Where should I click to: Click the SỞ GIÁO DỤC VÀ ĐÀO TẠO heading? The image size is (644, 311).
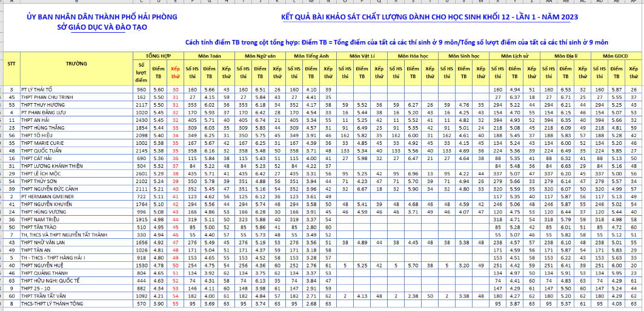[101, 27]
